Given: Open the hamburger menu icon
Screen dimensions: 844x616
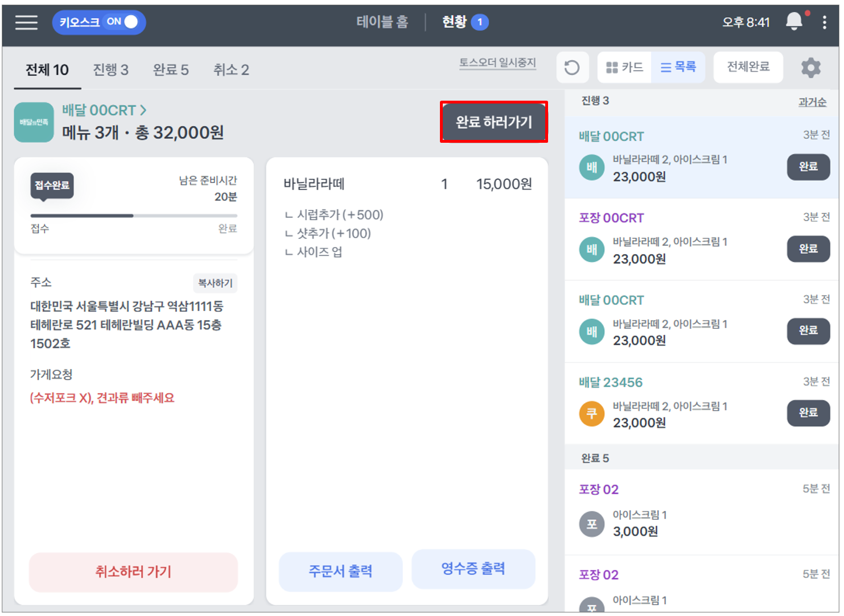Looking at the screenshot, I should [26, 22].
